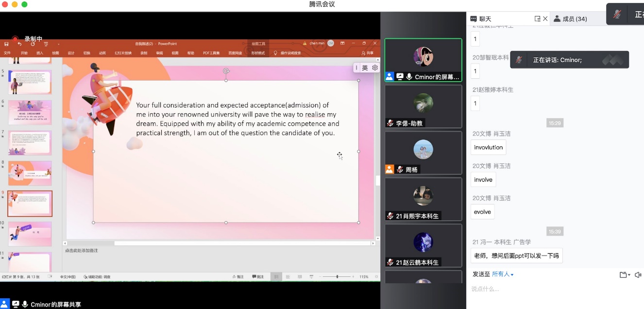This screenshot has height=309, width=644.
Task: Adjust the zoom slider in PowerPoint status bar
Action: pos(337,277)
